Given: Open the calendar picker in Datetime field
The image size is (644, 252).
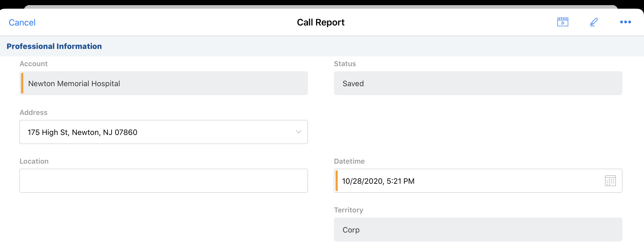Looking at the screenshot, I should tap(610, 181).
